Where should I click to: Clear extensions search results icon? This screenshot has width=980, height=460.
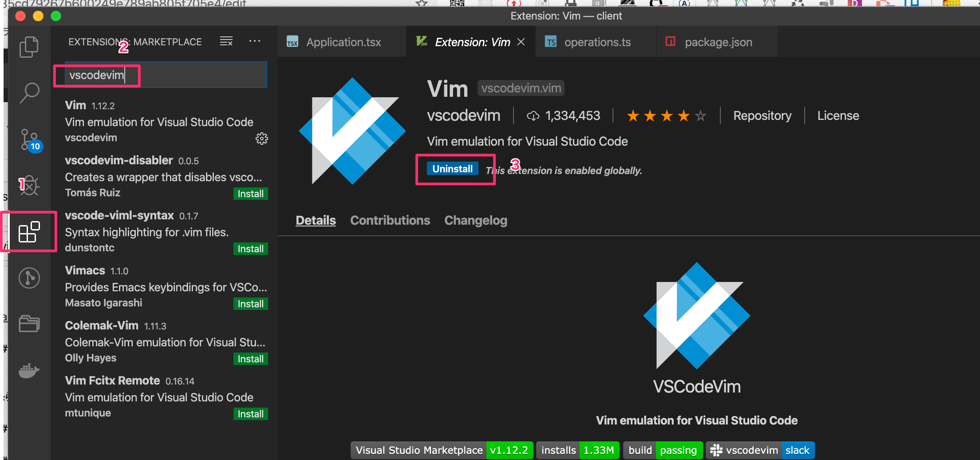226,42
